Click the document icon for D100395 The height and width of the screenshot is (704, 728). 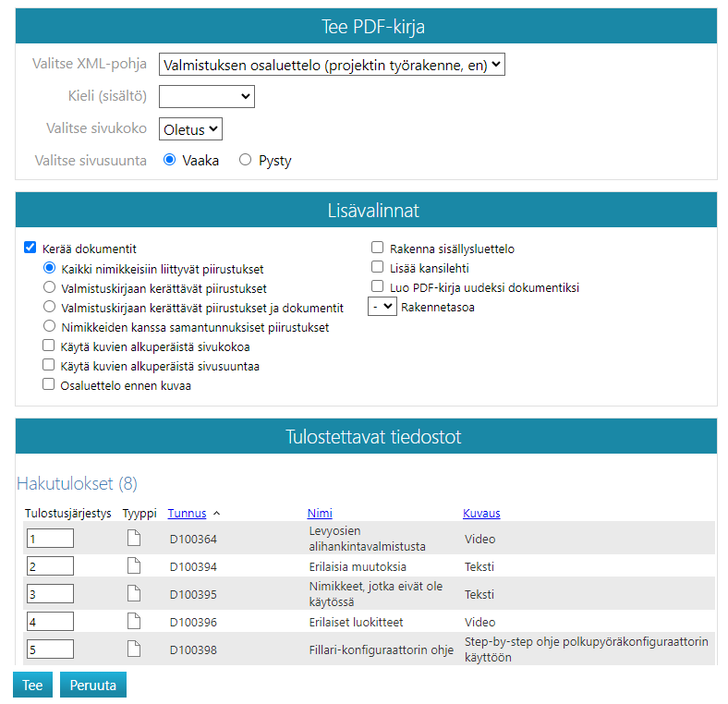coord(134,594)
